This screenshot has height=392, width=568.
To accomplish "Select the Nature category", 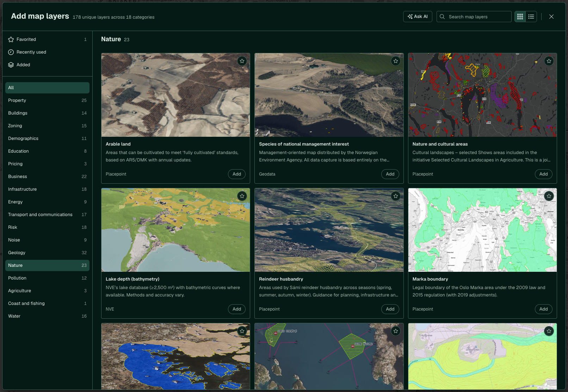I will tap(47, 265).
